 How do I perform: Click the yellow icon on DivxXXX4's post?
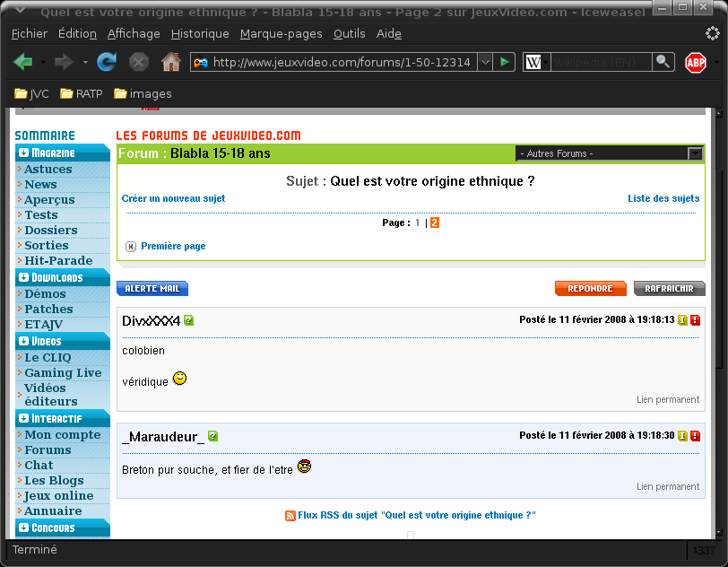click(682, 319)
